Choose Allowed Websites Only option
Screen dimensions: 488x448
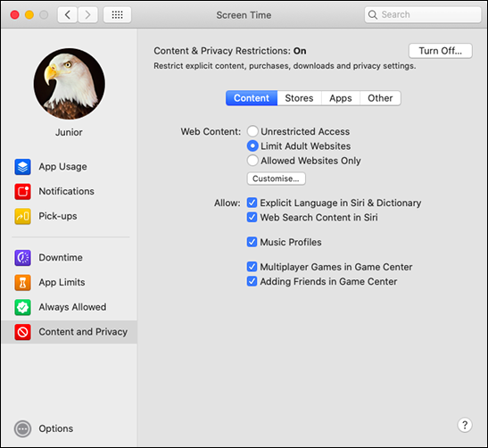(x=252, y=161)
